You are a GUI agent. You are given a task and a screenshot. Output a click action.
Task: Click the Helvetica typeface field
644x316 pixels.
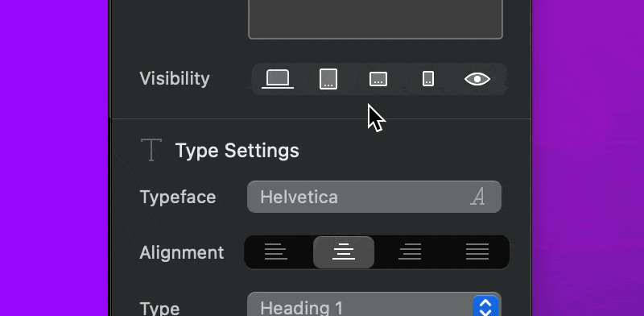coord(374,197)
